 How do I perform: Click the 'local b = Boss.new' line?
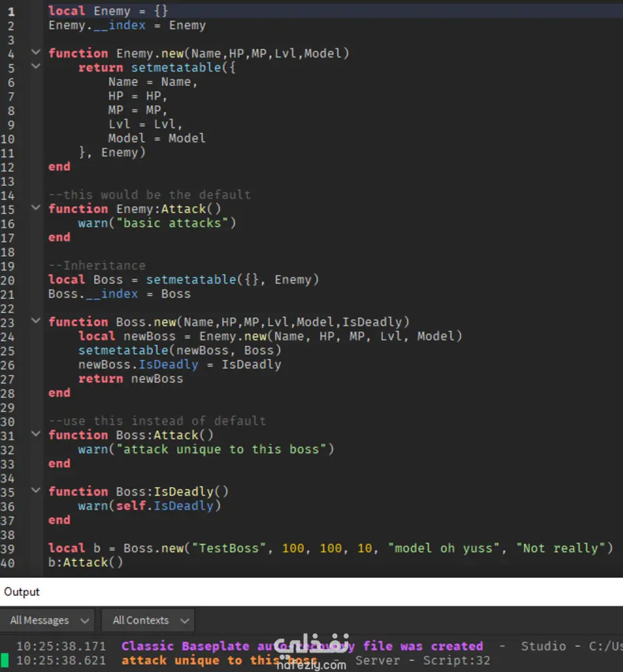pyautogui.click(x=331, y=549)
